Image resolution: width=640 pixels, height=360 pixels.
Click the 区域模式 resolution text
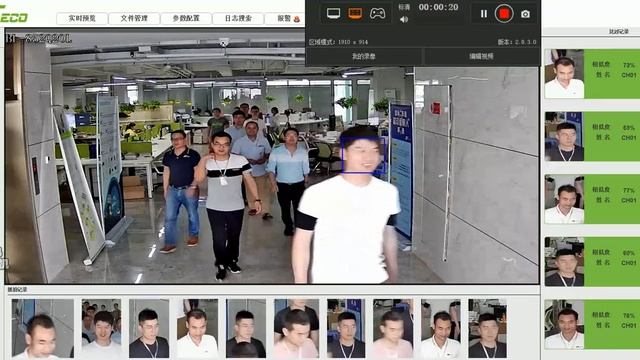(338, 42)
